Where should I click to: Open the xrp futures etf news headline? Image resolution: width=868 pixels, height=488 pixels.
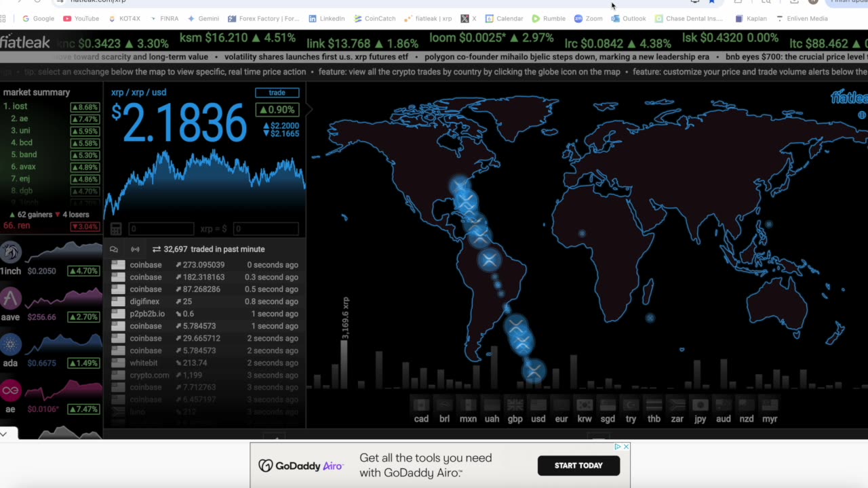316,58
